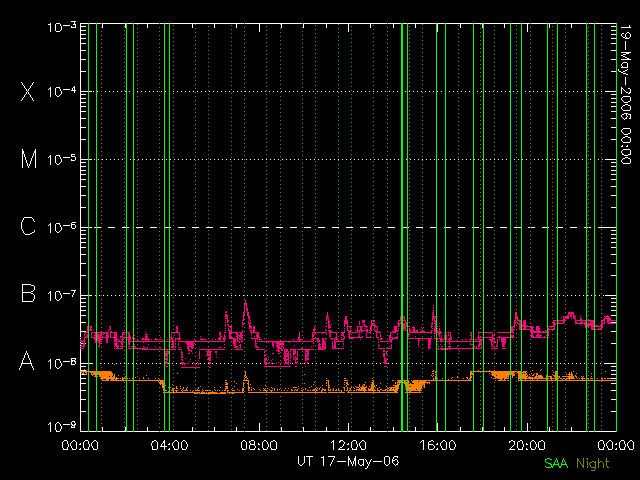
Task: Click the C flare class label
Action: click(x=28, y=227)
